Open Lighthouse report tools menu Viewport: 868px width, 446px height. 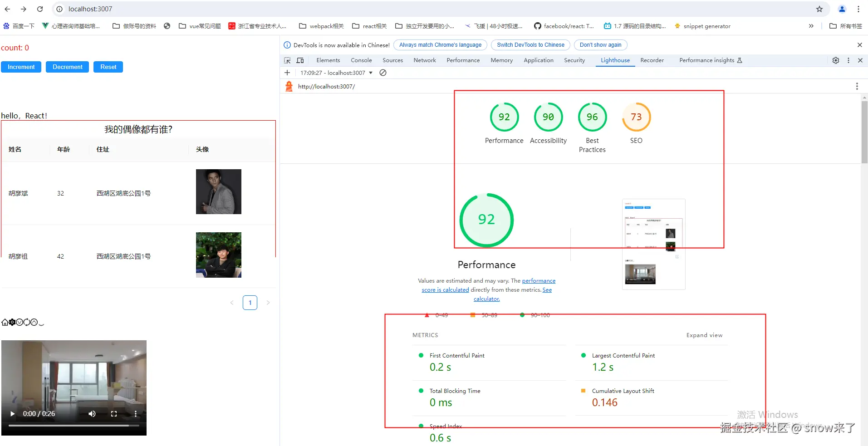point(857,86)
